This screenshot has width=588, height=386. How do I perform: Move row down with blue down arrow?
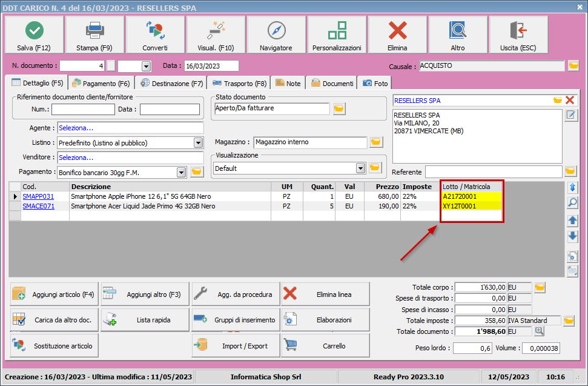573,236
